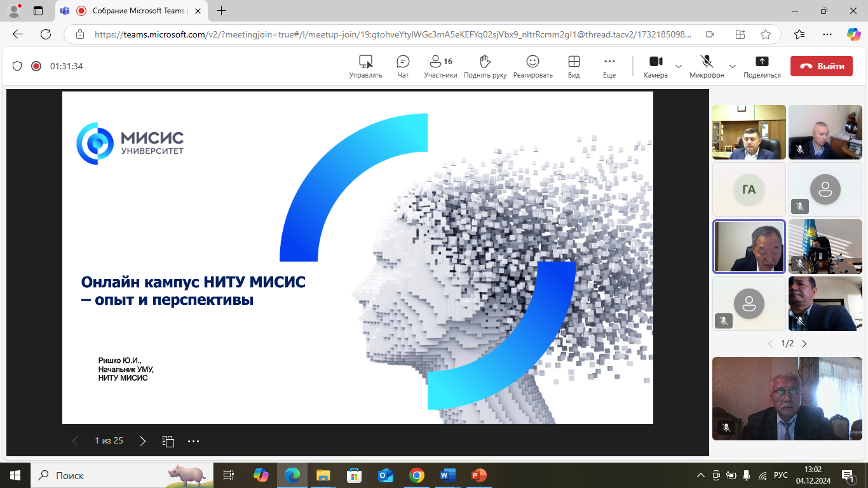This screenshot has width=868, height=488.
Task: Open the Windows Start menu
Action: [x=15, y=475]
